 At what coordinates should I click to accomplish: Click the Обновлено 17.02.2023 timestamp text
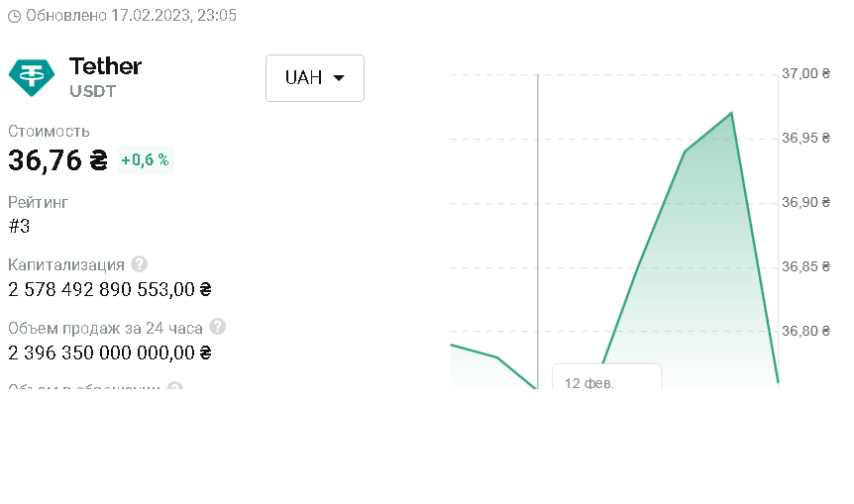[x=131, y=16]
